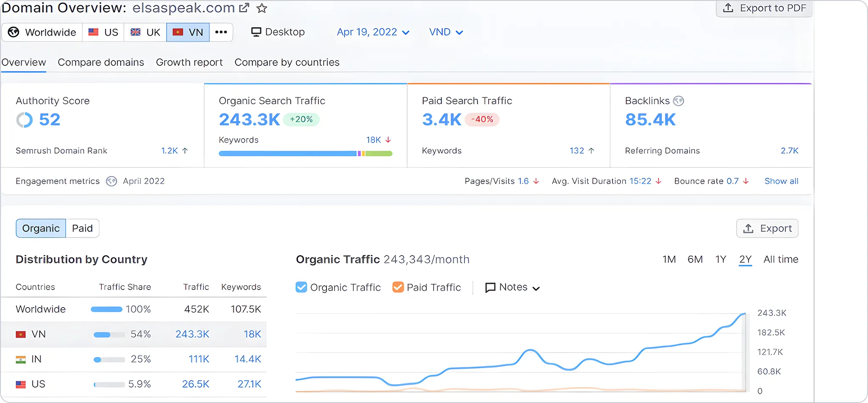Image resolution: width=868 pixels, height=403 pixels.
Task: Open the Backlinks info globe icon
Action: [678, 101]
